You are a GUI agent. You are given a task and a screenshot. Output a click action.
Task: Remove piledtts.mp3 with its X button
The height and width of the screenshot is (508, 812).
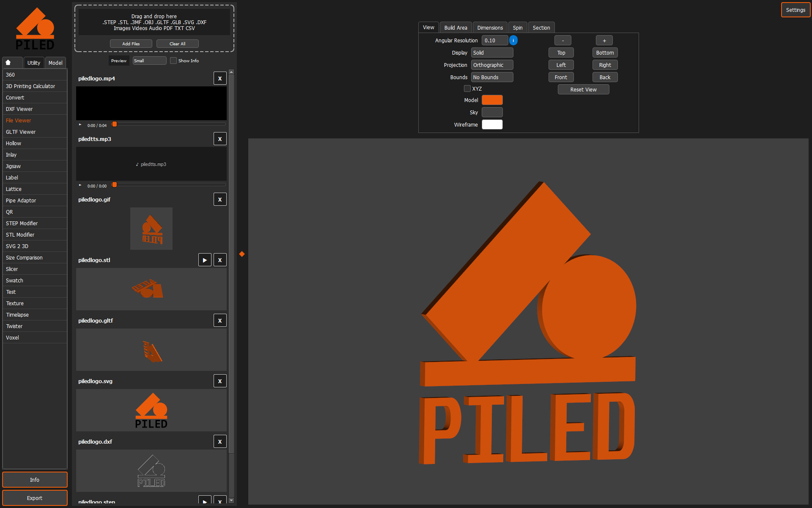click(220, 139)
